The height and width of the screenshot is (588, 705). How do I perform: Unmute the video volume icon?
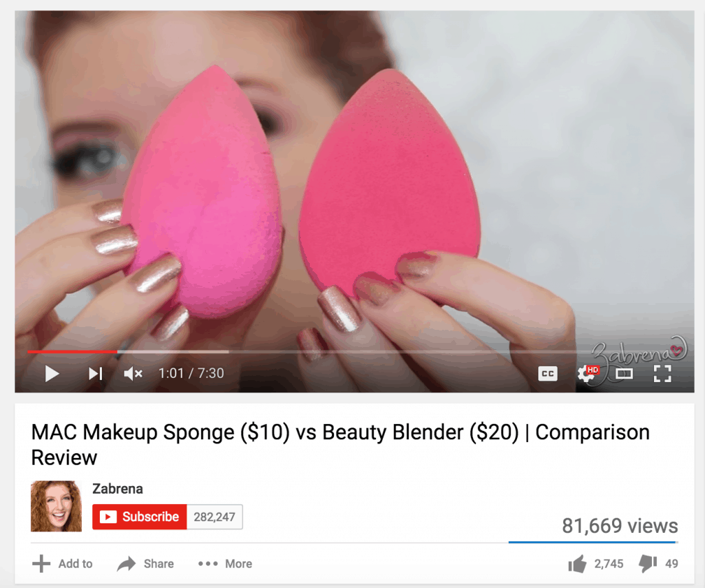pos(133,374)
